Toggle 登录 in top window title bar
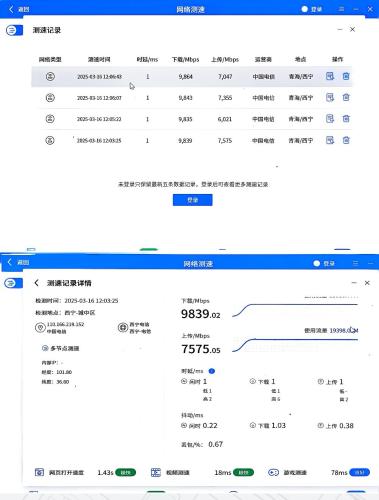The width and height of the screenshot is (379, 500). [312, 9]
